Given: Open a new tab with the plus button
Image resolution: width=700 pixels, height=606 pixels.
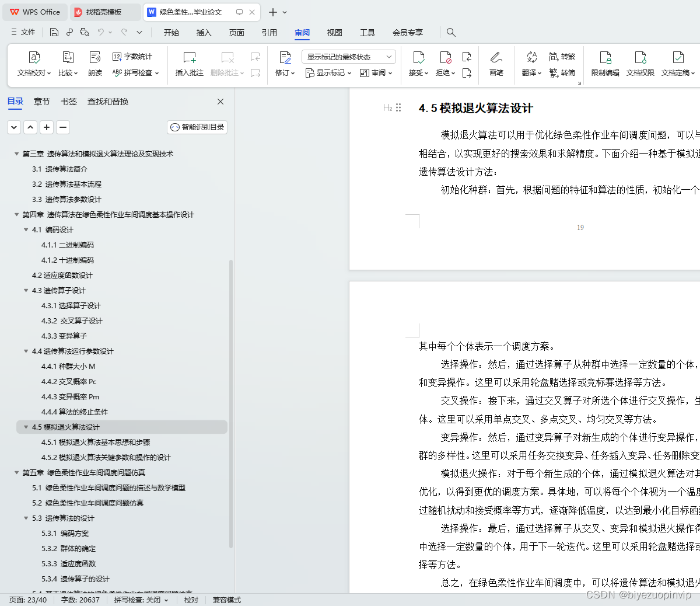Looking at the screenshot, I should pos(272,12).
